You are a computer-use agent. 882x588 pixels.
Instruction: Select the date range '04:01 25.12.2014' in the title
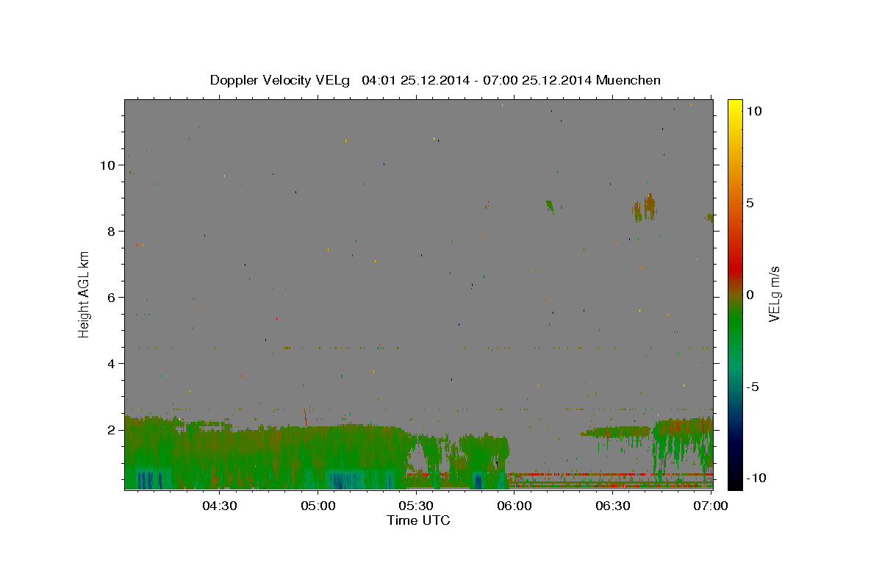tap(417, 80)
